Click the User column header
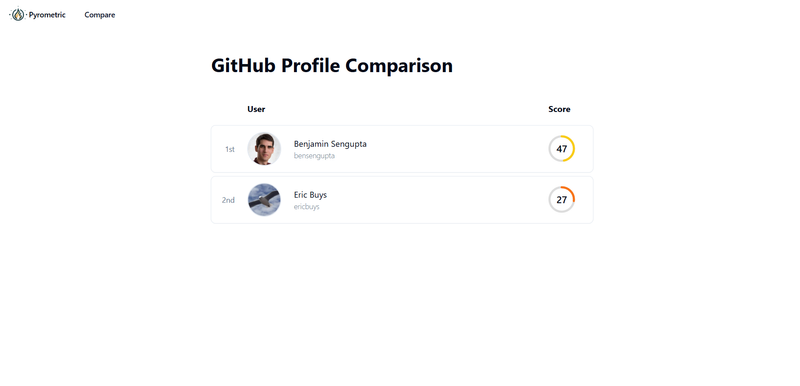 256,109
